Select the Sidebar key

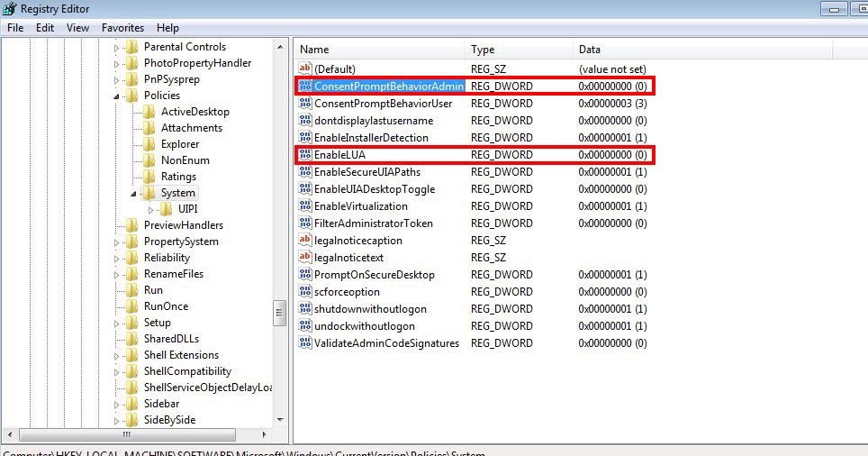tap(162, 404)
